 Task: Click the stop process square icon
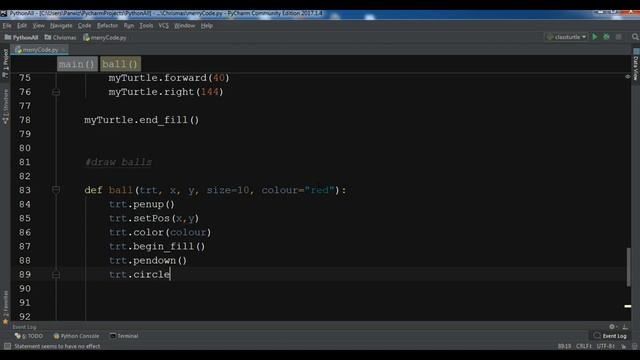pos(618,37)
